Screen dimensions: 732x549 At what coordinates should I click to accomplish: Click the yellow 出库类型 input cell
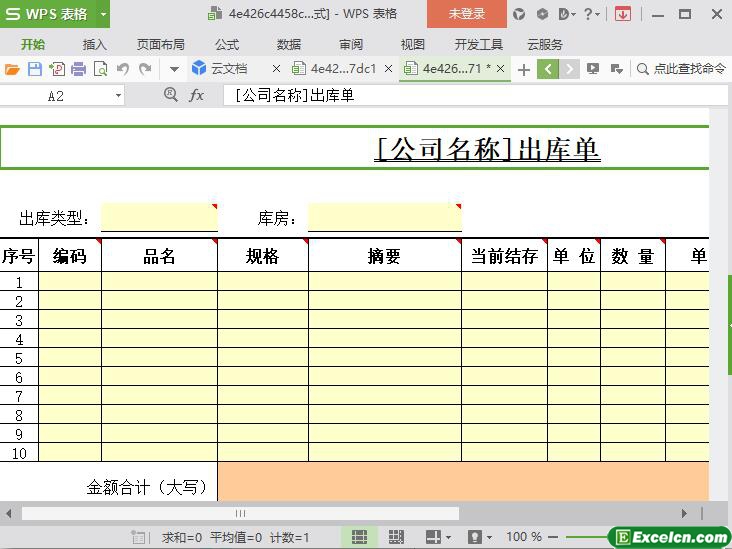click(x=158, y=217)
